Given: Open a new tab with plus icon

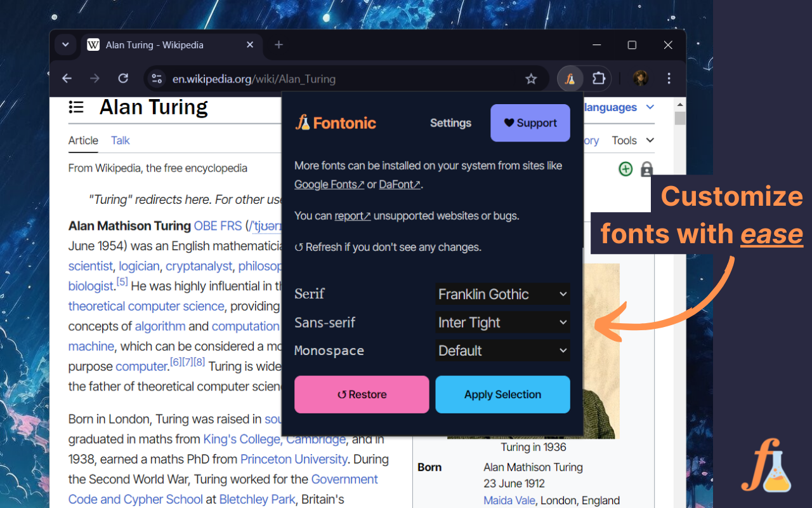Looking at the screenshot, I should [278, 44].
